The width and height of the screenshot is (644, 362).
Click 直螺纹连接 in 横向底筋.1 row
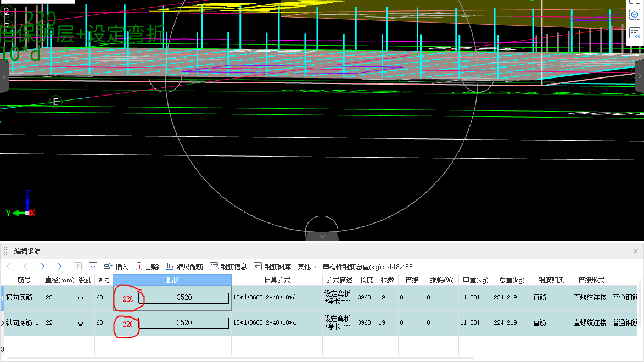point(590,298)
